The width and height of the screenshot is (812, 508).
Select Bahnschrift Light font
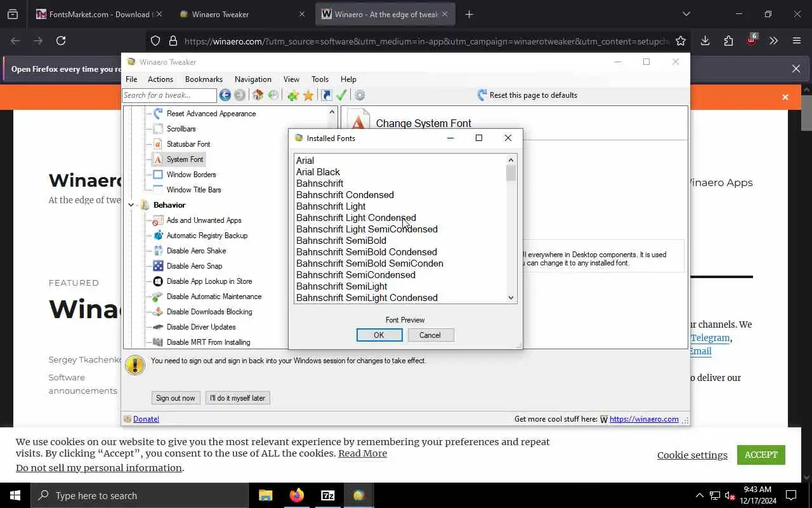(331, 206)
